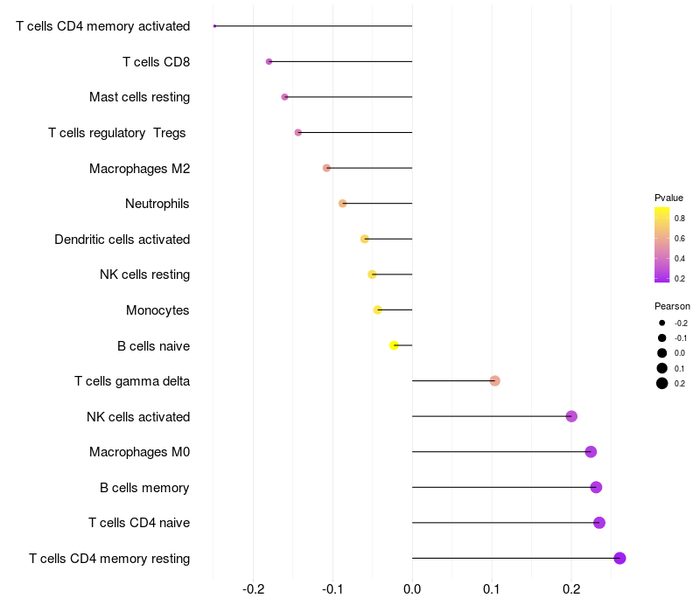This screenshot has width=700, height=612.
Task: Click the Pearson -0.2 legend circle
Action: click(x=662, y=323)
